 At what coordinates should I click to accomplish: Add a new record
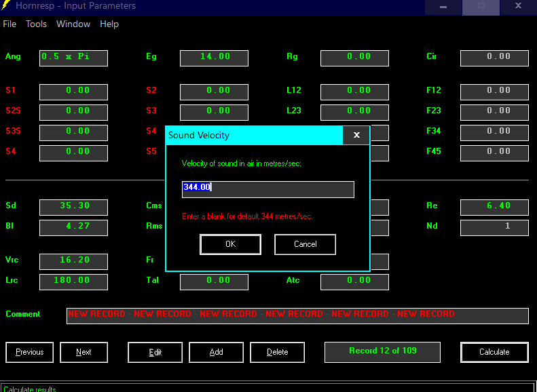tap(216, 352)
